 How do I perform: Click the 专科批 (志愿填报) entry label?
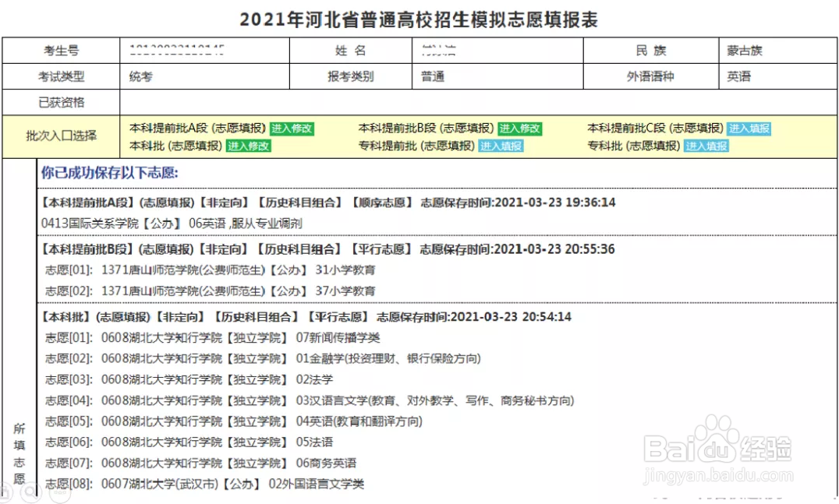pyautogui.click(x=634, y=146)
